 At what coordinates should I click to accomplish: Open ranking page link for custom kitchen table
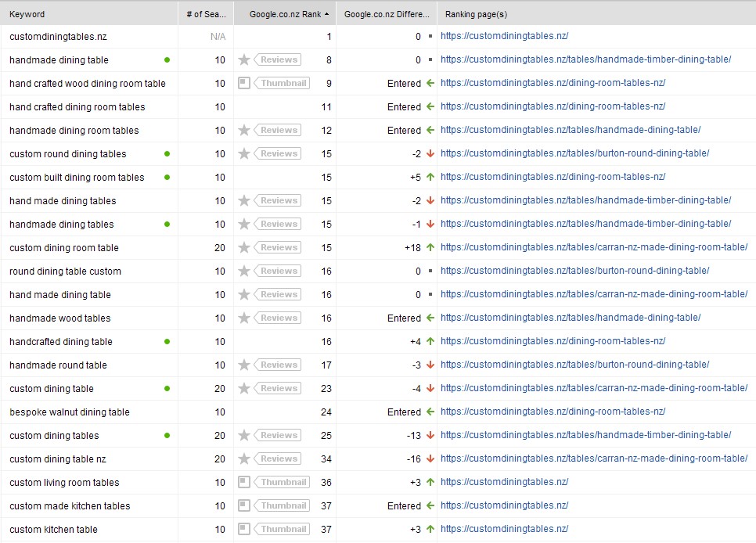[504, 529]
